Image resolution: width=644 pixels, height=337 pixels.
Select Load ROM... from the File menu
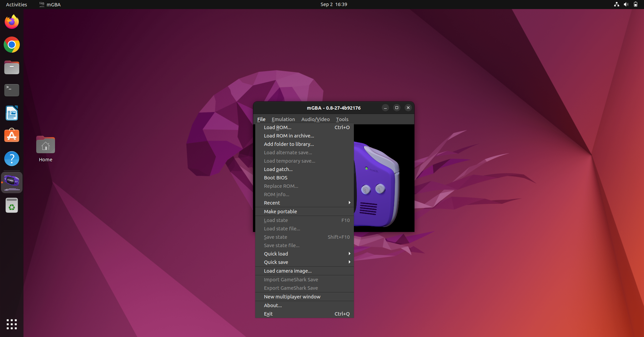[278, 127]
